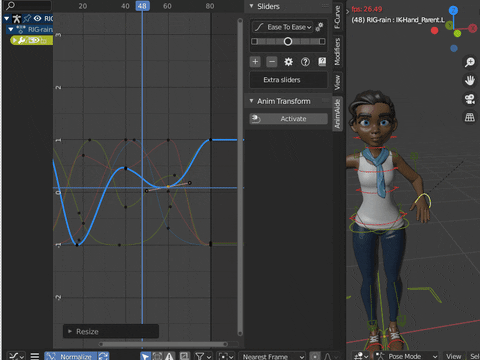Viewport: 480px width, 360px height.
Task: Add a slider with the plus button
Action: pos(255,62)
